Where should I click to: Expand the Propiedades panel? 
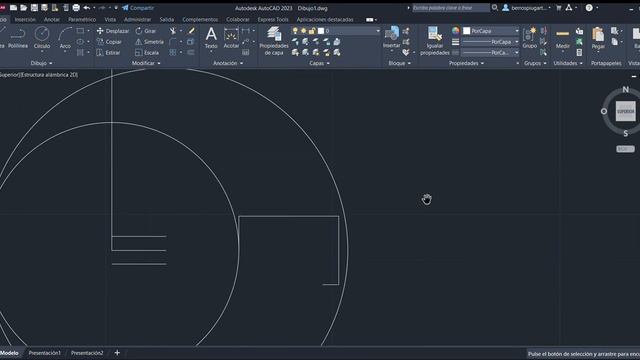466,63
